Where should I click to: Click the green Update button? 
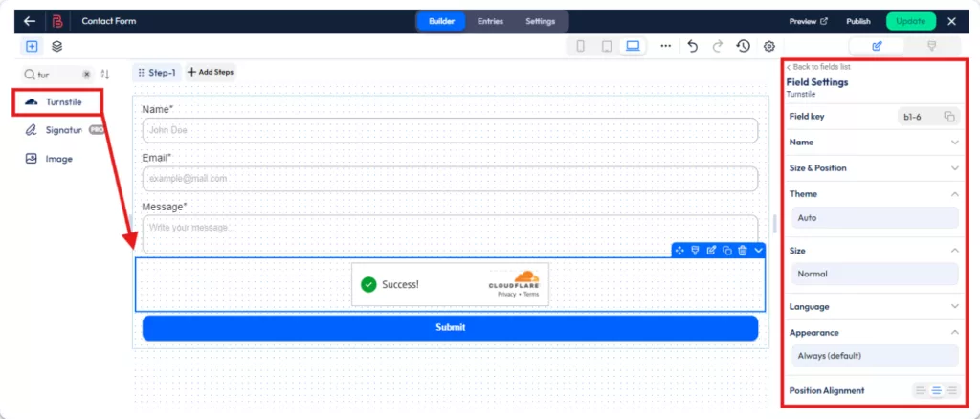[911, 21]
